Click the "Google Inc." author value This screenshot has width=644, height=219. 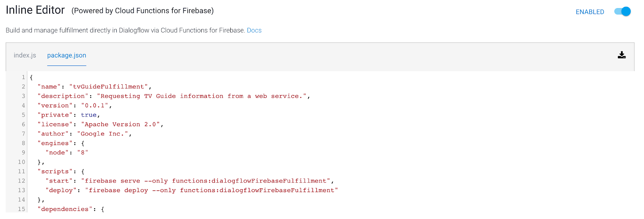103,134
